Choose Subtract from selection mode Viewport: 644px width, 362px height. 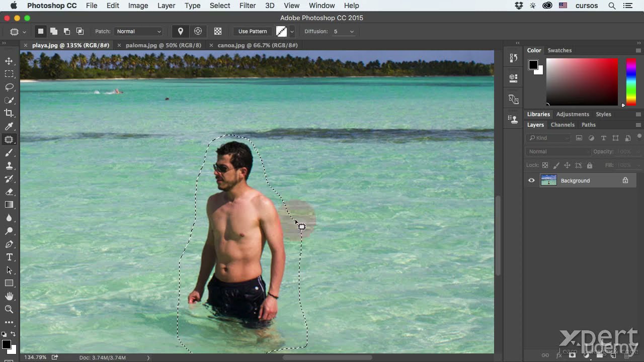coord(67,31)
